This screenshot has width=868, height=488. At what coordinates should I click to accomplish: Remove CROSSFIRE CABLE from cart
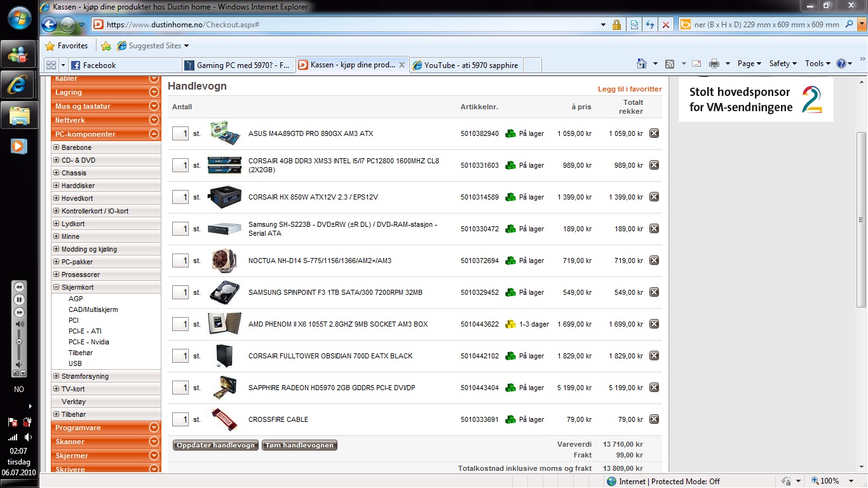[x=654, y=419]
